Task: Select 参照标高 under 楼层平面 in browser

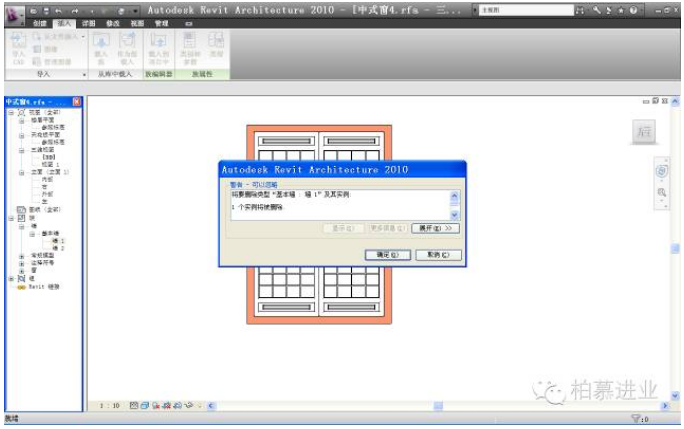Action: [53, 127]
